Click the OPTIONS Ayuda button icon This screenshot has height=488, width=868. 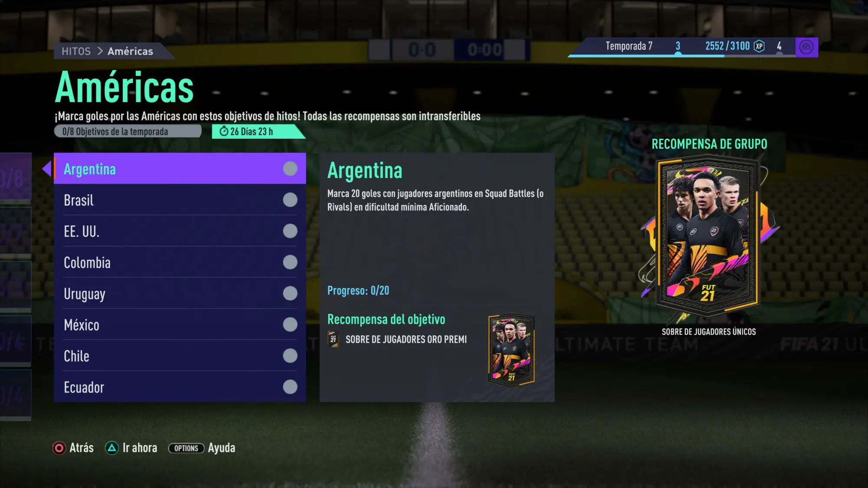[x=186, y=448]
